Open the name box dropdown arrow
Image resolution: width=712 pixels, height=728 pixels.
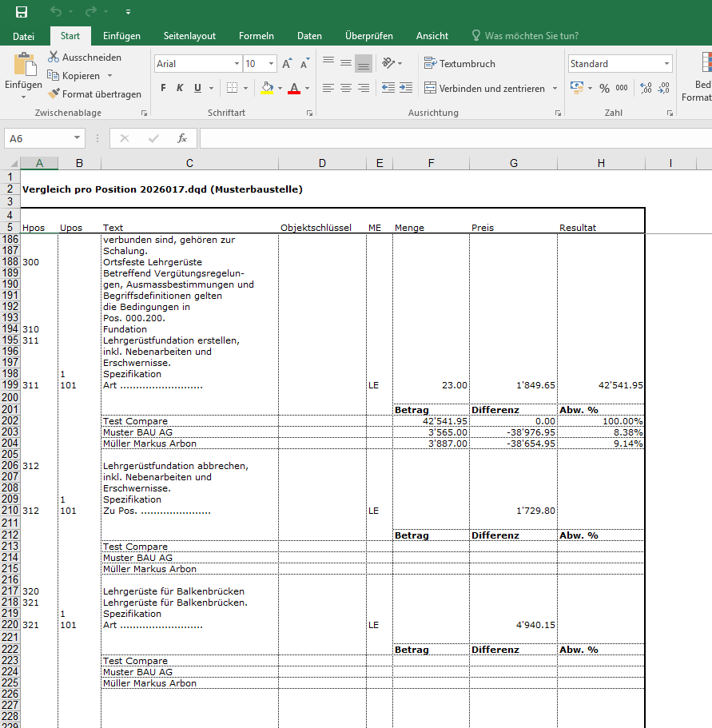(x=77, y=138)
